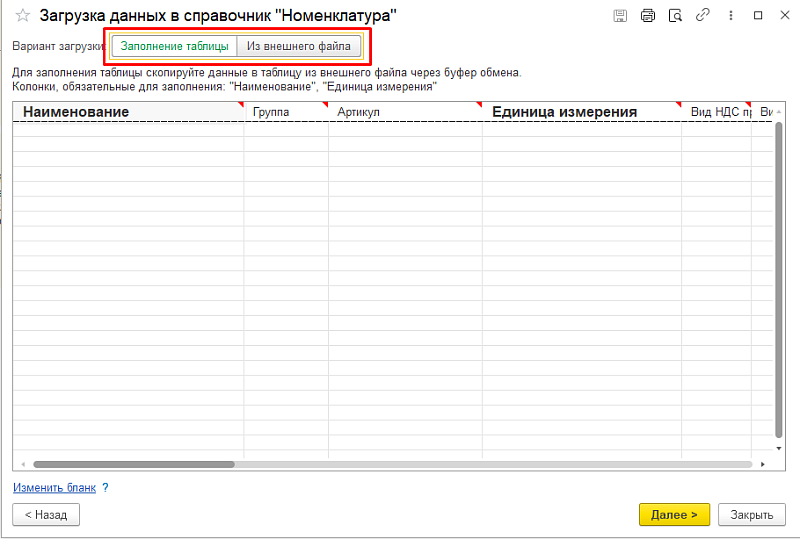Click the print icon

pos(647,15)
